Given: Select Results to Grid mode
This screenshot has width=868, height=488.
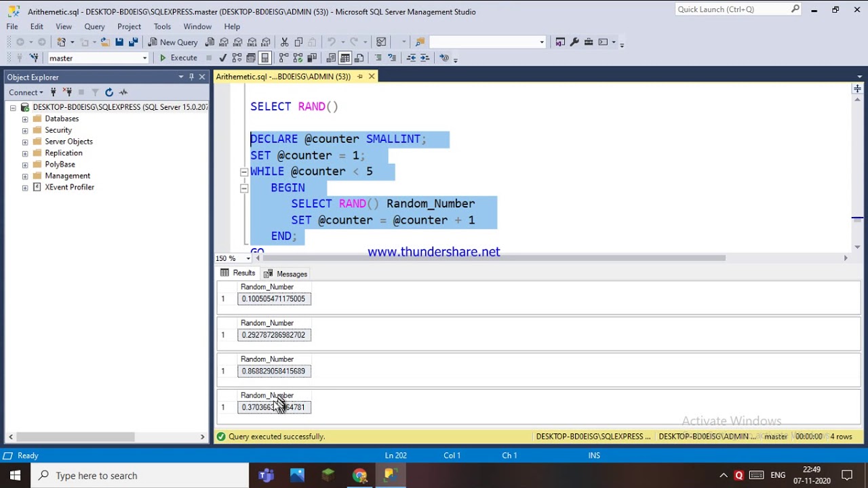Looking at the screenshot, I should coord(345,58).
